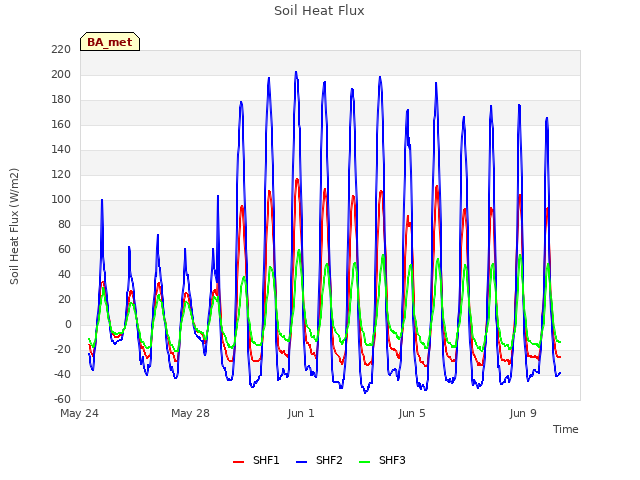This screenshot has width=640, height=480.
Task: Click the Jun 5 x-axis tick label
Action: coord(412,413)
